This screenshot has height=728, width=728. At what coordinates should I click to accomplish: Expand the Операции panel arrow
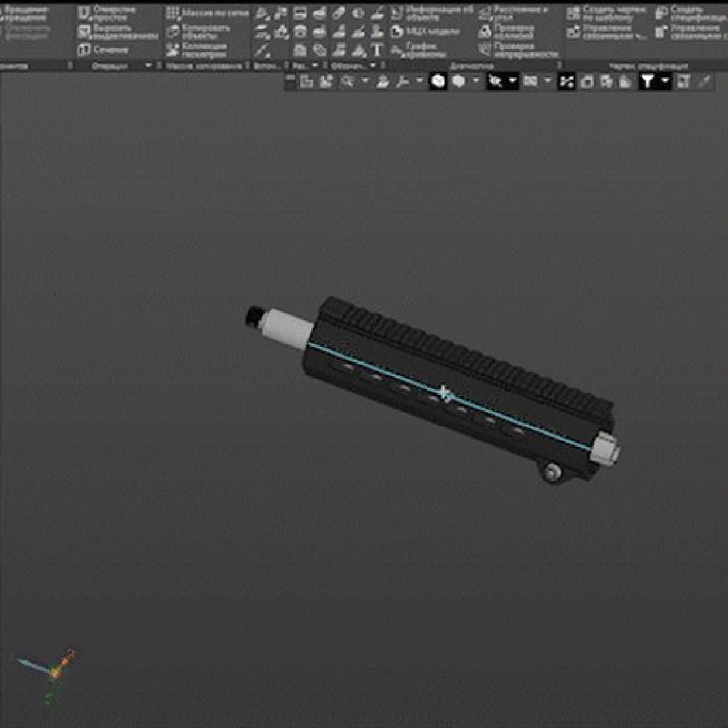pos(149,66)
